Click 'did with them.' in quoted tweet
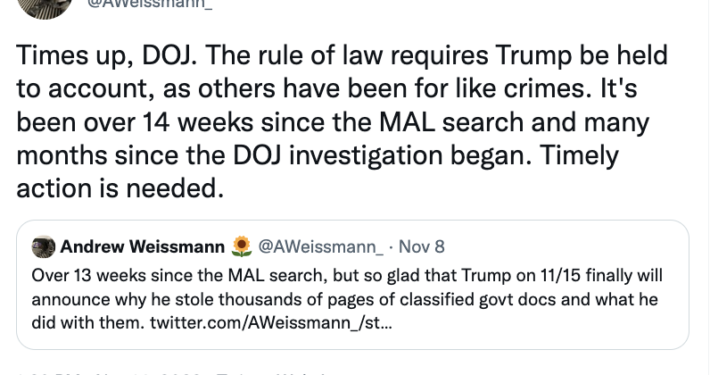This screenshot has width=710, height=375. tap(88, 323)
